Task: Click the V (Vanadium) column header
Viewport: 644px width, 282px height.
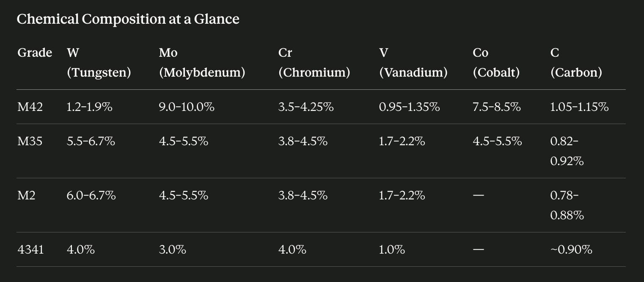Action: click(x=413, y=63)
